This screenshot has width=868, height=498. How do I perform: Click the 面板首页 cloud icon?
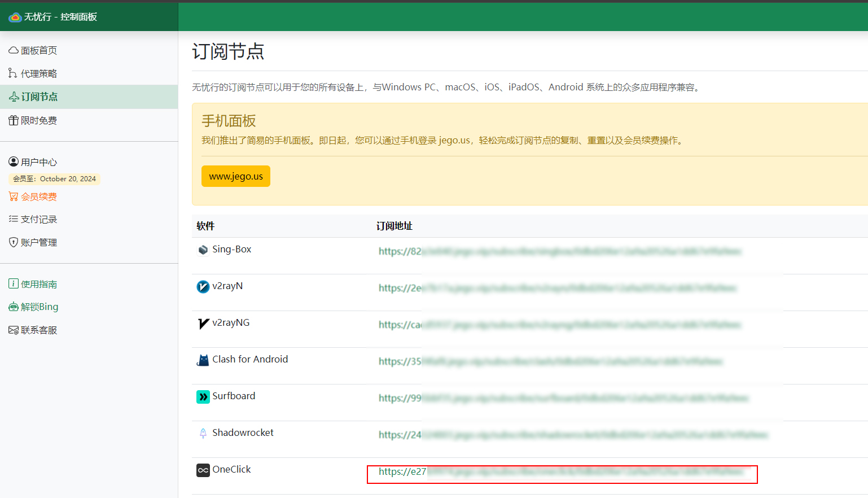14,50
